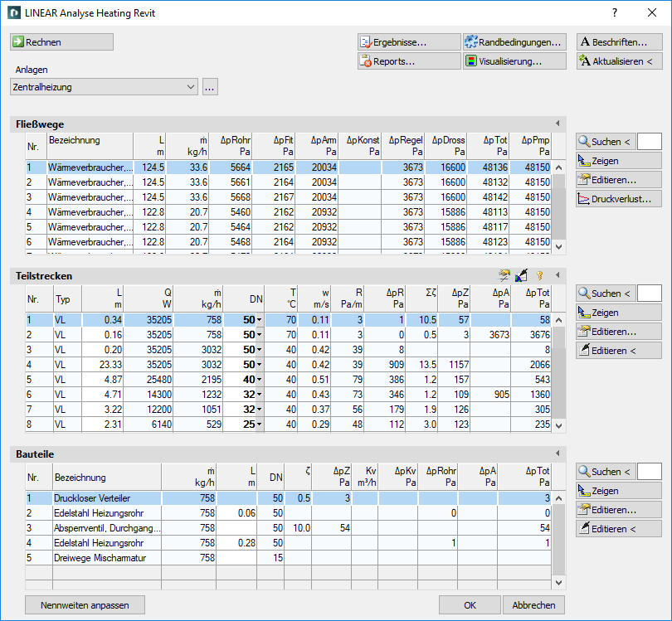
Task: Click Suchen in the Fließwege section
Action: (x=606, y=141)
